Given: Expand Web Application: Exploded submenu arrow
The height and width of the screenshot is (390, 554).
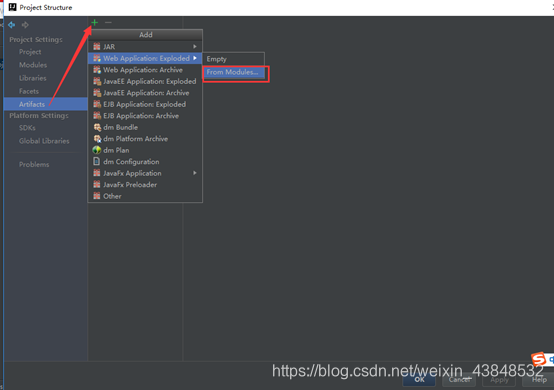Looking at the screenshot, I should [x=195, y=58].
